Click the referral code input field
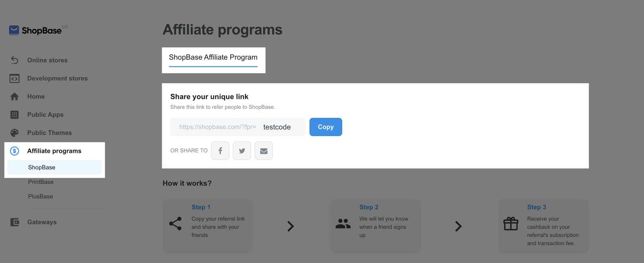 282,127
